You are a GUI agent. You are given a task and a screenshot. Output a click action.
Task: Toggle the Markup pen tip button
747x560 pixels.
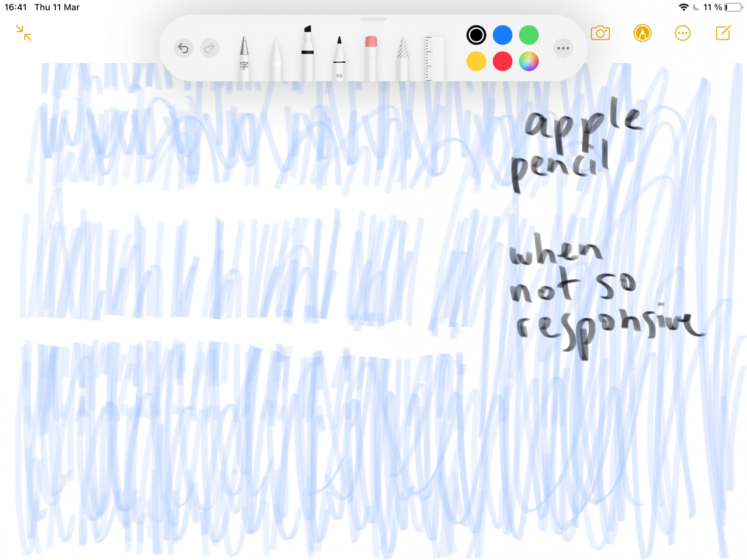point(642,33)
